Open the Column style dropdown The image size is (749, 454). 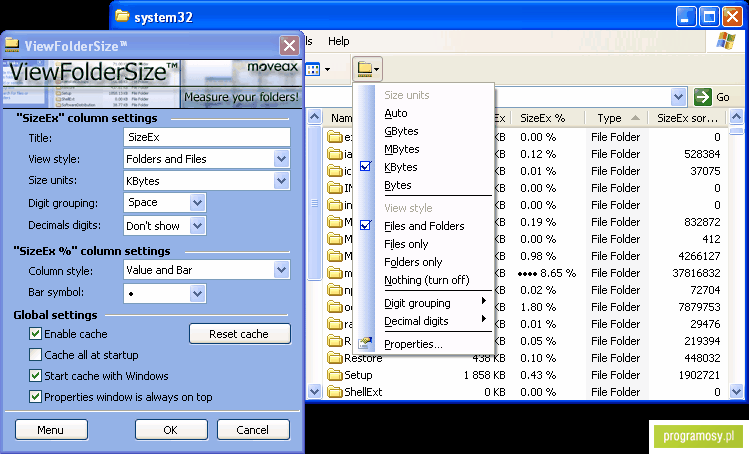[x=281, y=270]
